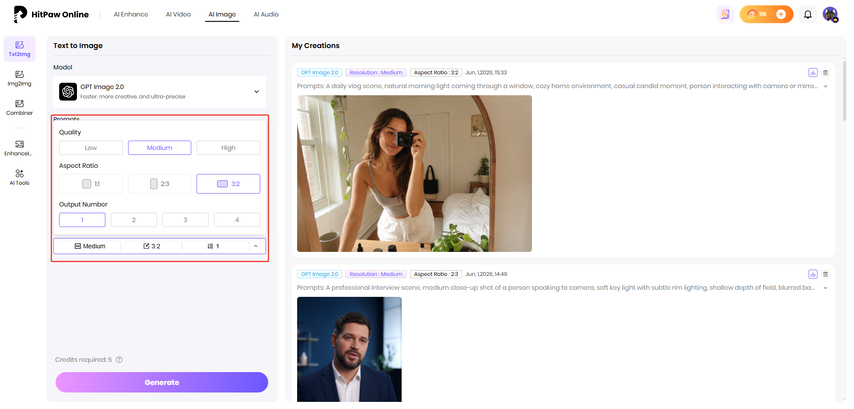Open the AI Tools sidebar section
Screen dimensions: 854x409
(x=20, y=178)
